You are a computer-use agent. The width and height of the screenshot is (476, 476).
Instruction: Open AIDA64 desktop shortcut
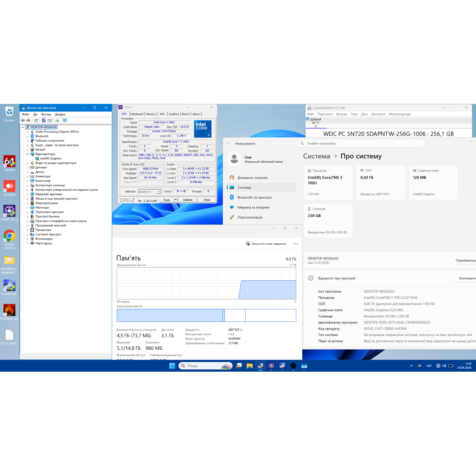point(10,163)
